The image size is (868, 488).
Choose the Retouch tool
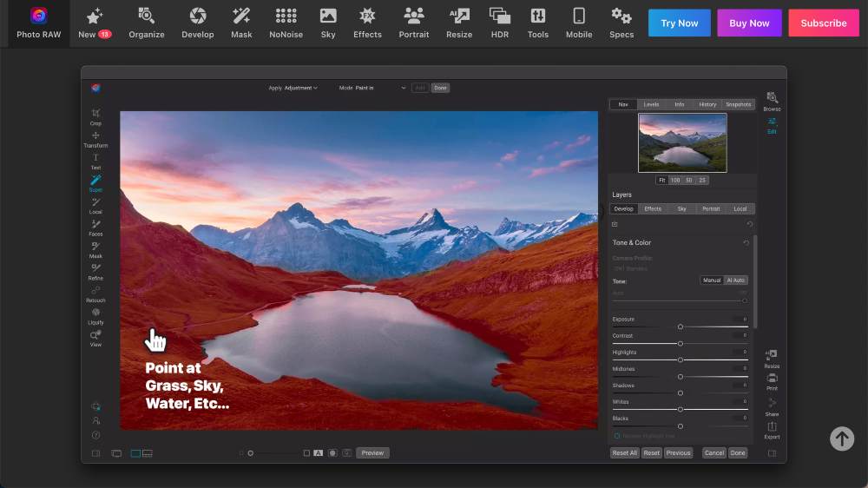pos(95,291)
